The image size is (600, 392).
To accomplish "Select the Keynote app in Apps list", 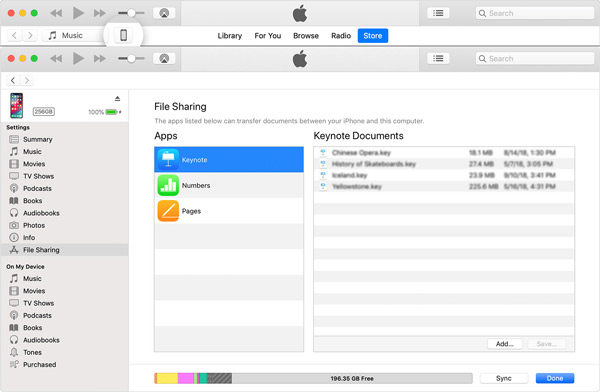I will [229, 160].
